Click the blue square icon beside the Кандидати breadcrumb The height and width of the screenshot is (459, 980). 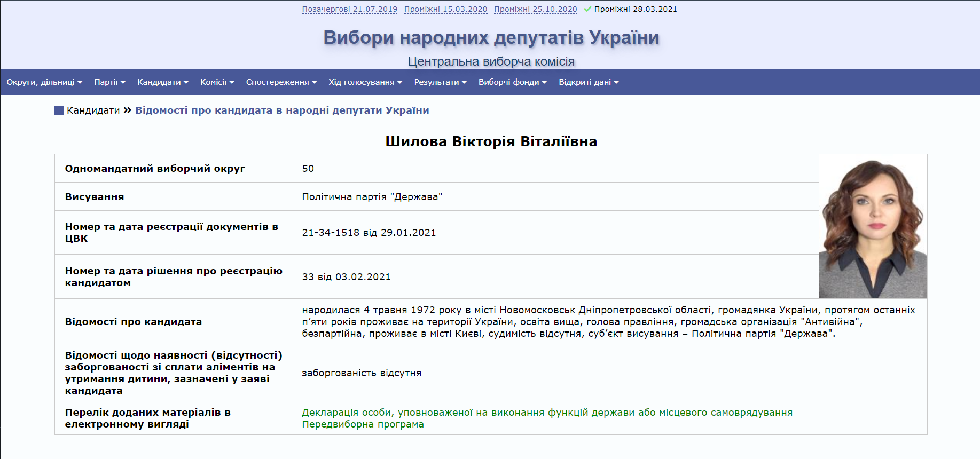(x=59, y=110)
